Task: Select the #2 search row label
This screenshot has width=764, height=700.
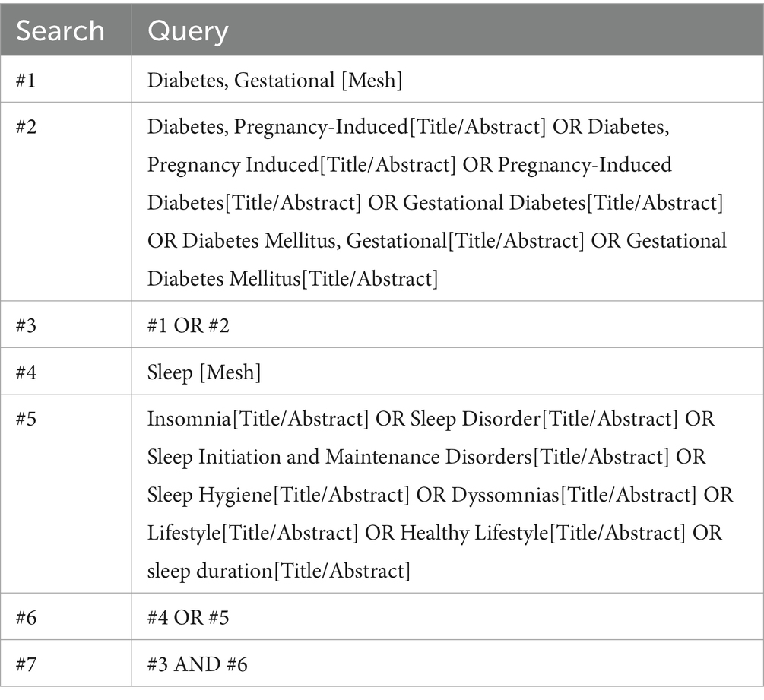Action: (27, 127)
